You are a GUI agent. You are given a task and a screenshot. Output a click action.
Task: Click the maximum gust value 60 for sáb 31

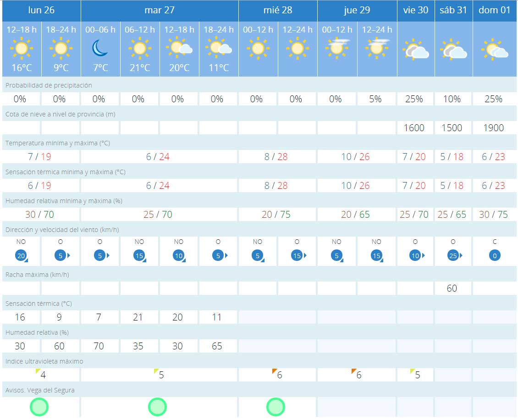coord(452,288)
